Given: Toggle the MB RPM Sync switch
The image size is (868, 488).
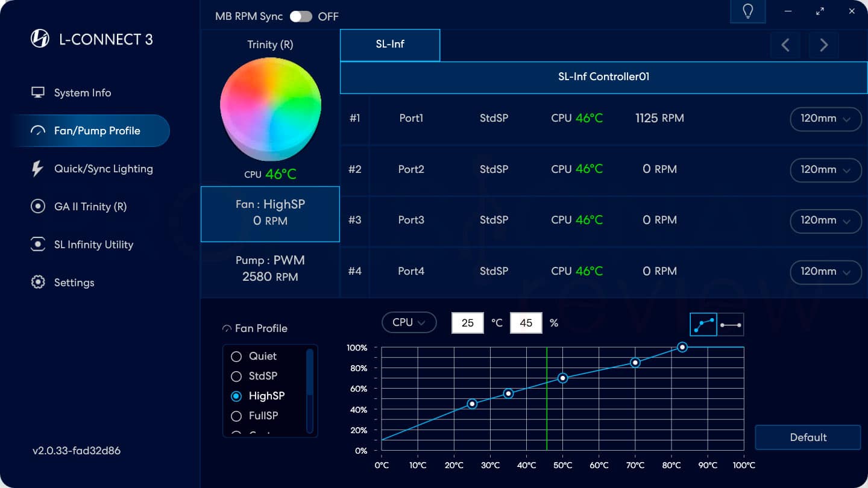Looking at the screenshot, I should point(301,16).
